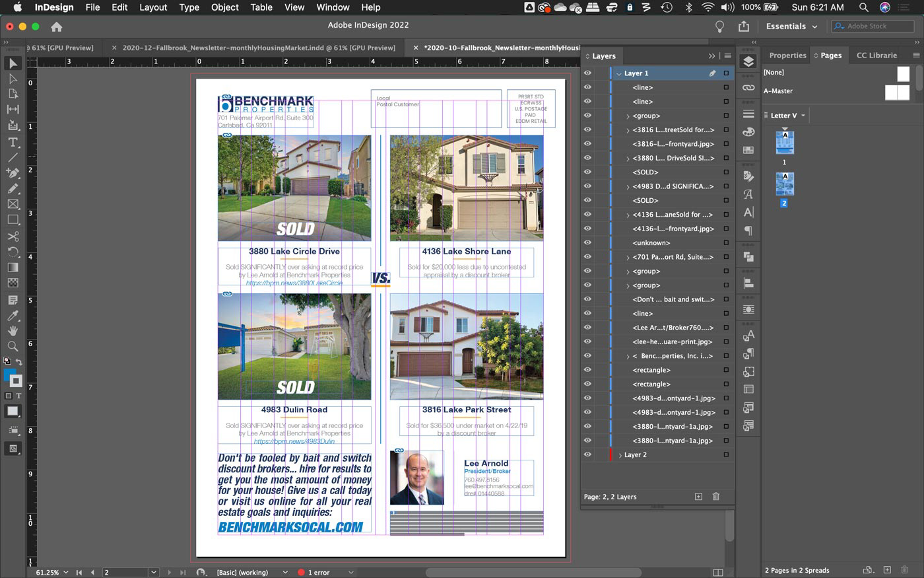
Task: Choose the Pen tool
Action: [13, 173]
